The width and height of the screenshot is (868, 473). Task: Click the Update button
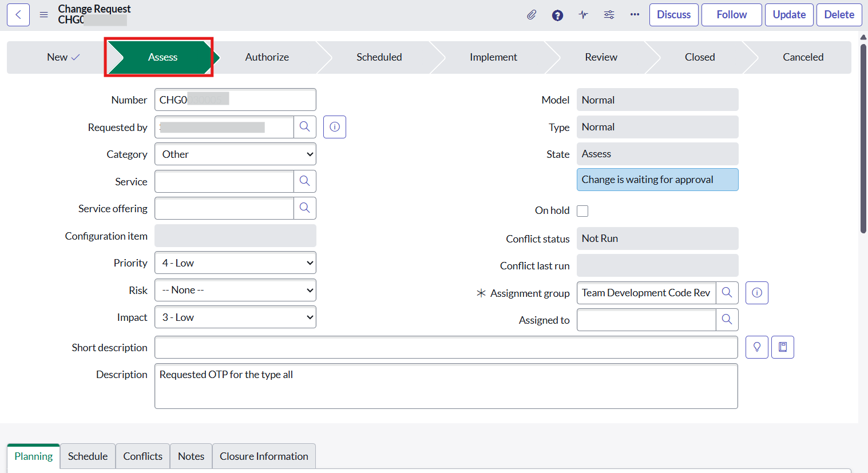pos(790,15)
